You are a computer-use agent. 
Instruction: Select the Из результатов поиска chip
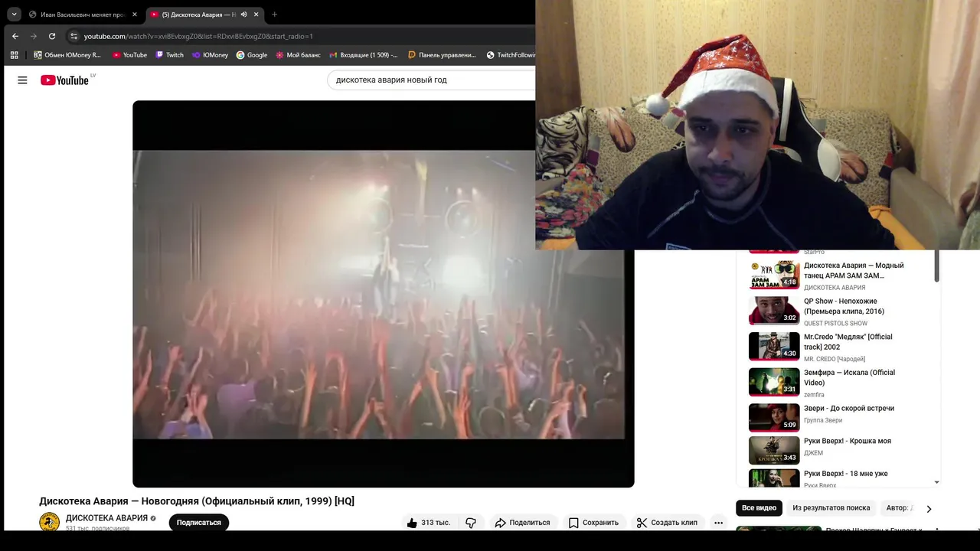coord(831,508)
